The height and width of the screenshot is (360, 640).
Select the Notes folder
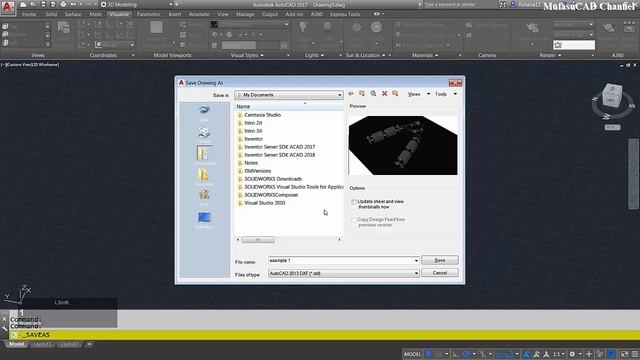[247, 163]
